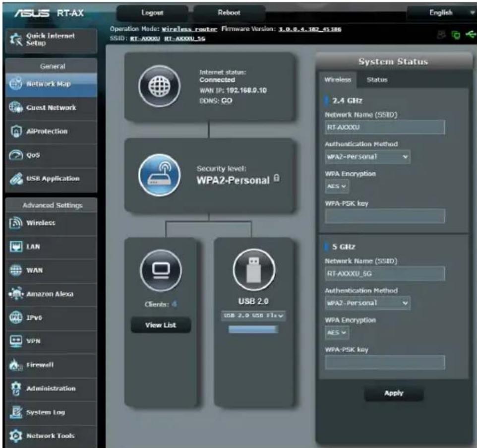Open Quick Internet Setup wizard icon
Image resolution: width=477 pixels, height=448 pixels.
click(16, 40)
